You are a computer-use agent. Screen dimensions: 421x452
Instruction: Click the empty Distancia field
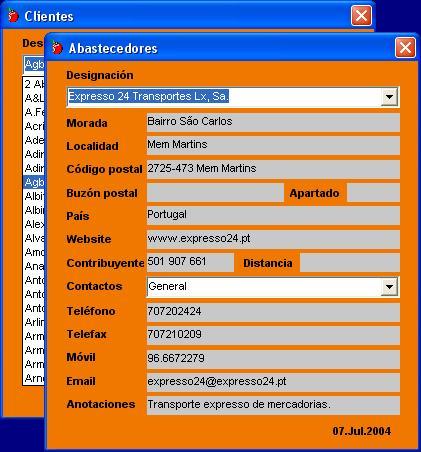(x=350, y=262)
